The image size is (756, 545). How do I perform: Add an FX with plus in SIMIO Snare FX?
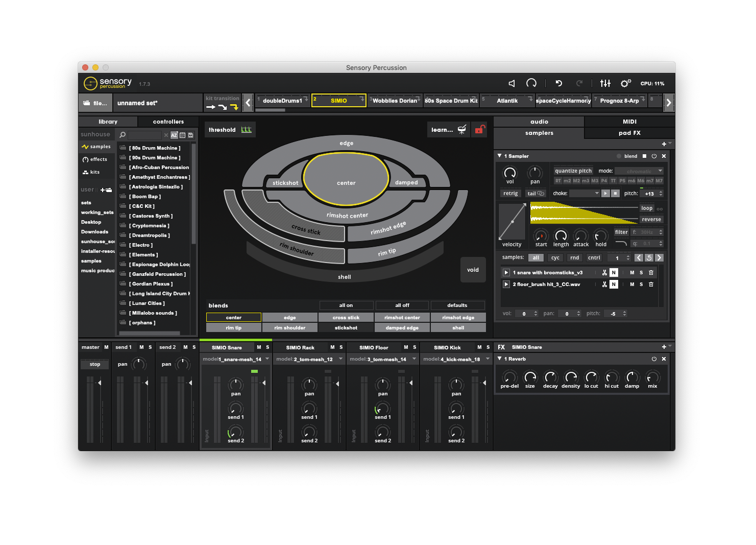[664, 347]
